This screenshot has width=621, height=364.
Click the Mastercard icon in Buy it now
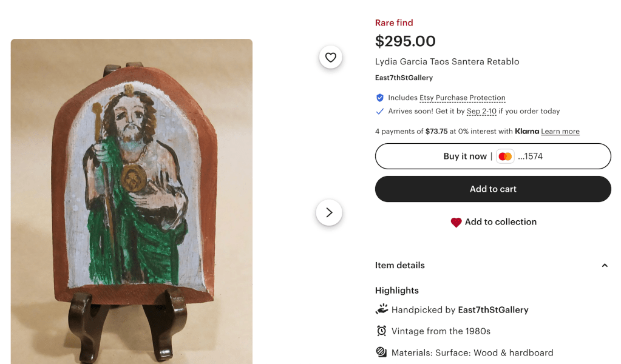click(505, 157)
